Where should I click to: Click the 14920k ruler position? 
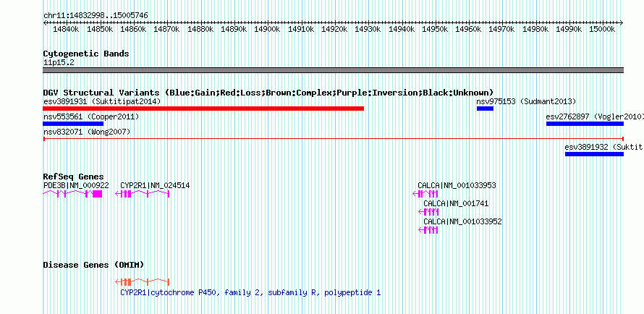click(334, 29)
